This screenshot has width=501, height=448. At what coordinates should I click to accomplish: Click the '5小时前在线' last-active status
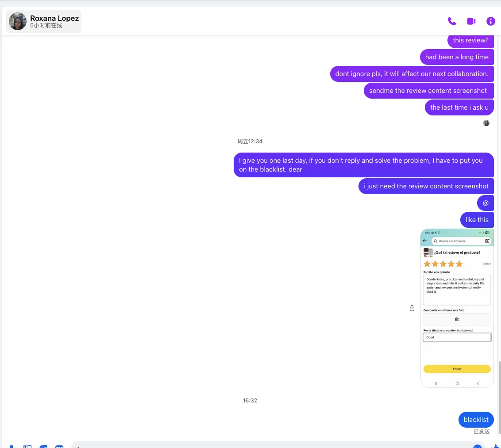(46, 26)
